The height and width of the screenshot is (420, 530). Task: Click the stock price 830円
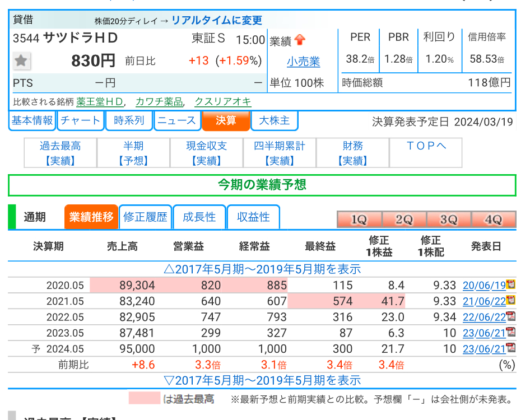point(94,61)
